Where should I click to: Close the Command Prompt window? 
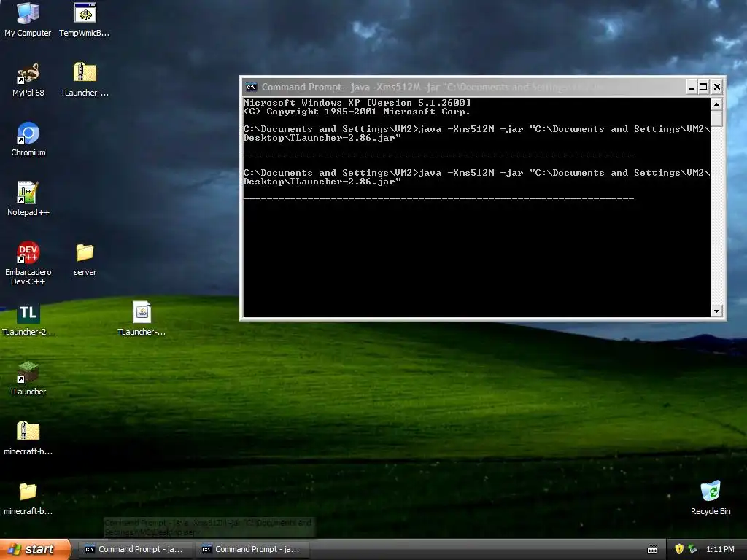(716, 87)
